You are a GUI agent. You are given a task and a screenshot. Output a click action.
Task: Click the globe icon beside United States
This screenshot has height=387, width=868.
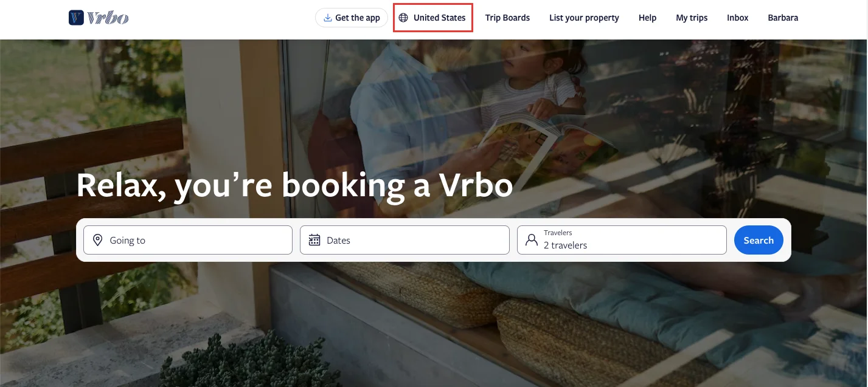pyautogui.click(x=403, y=18)
